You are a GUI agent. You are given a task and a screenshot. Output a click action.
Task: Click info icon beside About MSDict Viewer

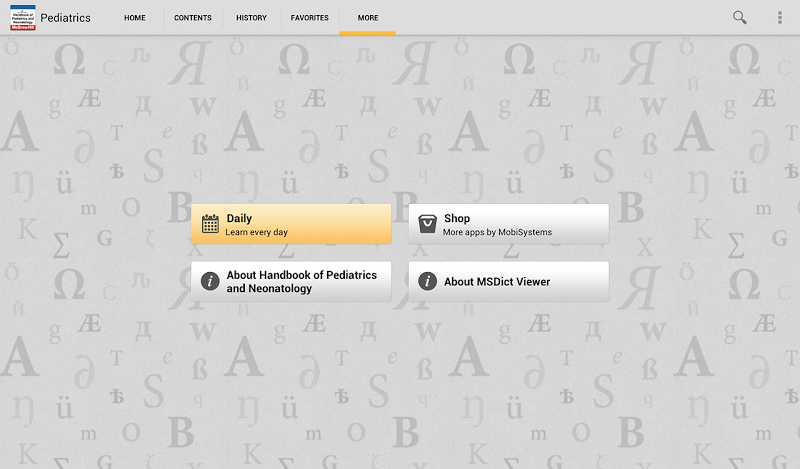[427, 281]
